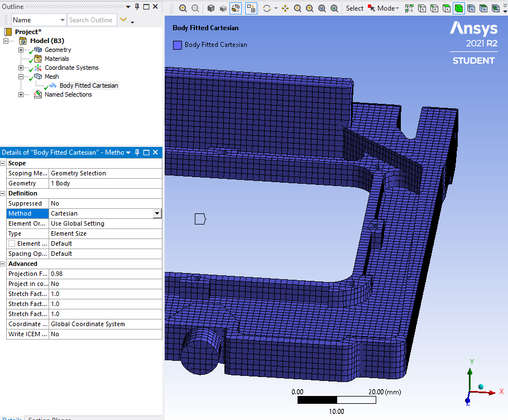Screen dimensions: 508x420
Task: Enable the Body selection filter icon
Action: [x=458, y=8]
